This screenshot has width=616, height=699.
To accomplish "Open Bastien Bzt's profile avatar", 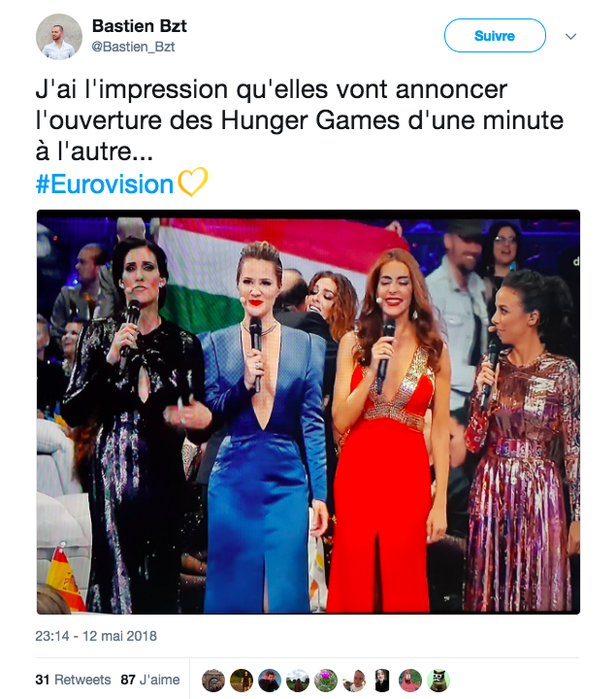I will click(x=59, y=37).
